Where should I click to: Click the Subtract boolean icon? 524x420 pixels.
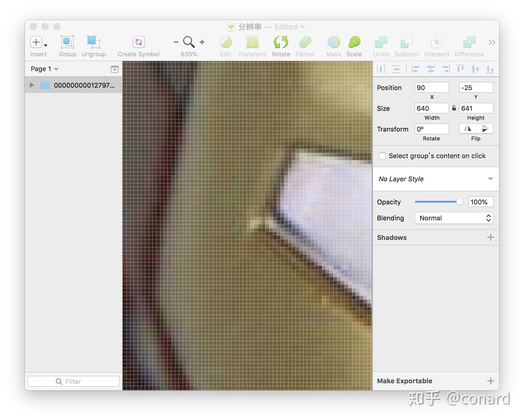(406, 42)
